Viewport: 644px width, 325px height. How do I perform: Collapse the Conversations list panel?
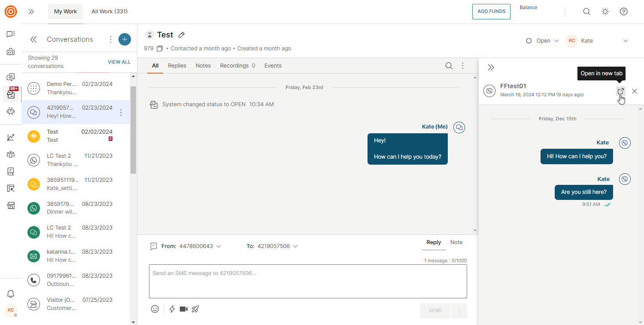(x=33, y=40)
